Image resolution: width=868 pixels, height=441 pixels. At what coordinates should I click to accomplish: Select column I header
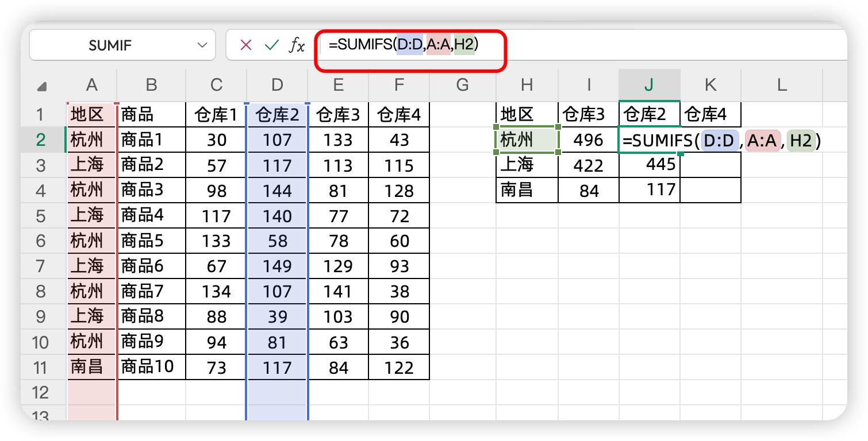click(x=589, y=86)
